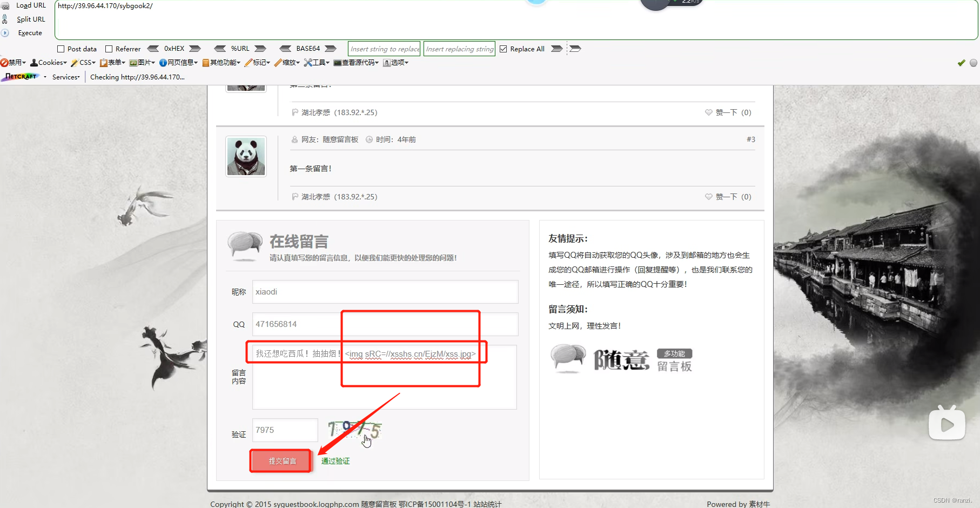Click 湖北孝感 (183.92.*.25) on post #3
The width and height of the screenshot is (980, 508).
coord(339,197)
